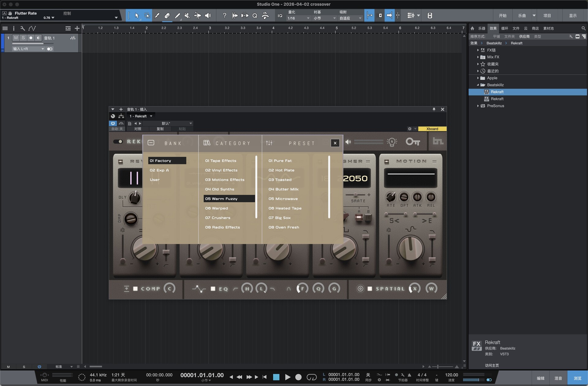Click the Rekraft lightbulb hint icon
Image resolution: width=588 pixels, height=386 pixels.
[x=392, y=142]
